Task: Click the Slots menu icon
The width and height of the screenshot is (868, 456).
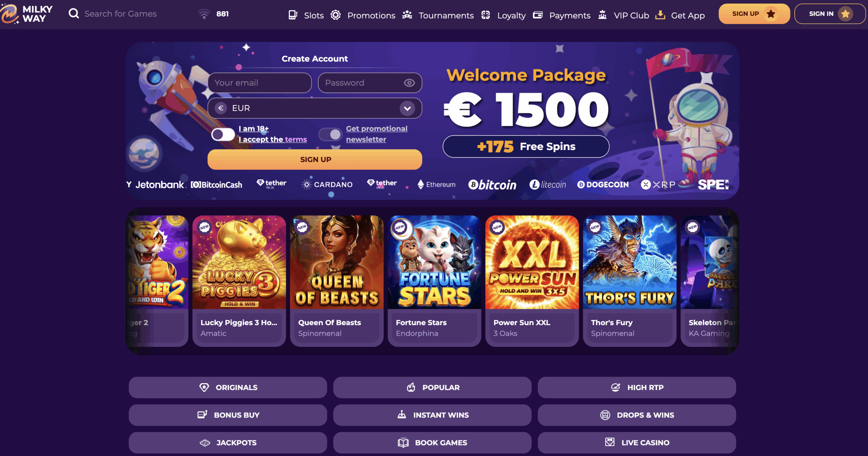Action: tap(293, 15)
